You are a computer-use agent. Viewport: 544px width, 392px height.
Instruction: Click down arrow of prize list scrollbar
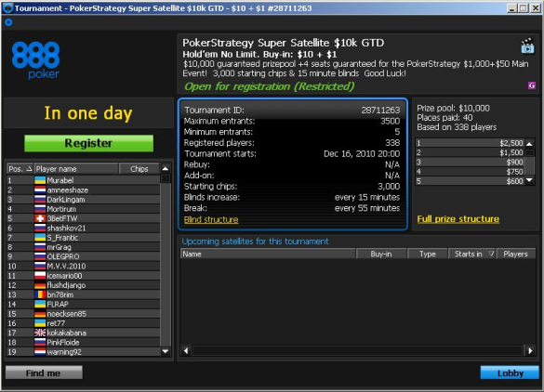(x=529, y=180)
